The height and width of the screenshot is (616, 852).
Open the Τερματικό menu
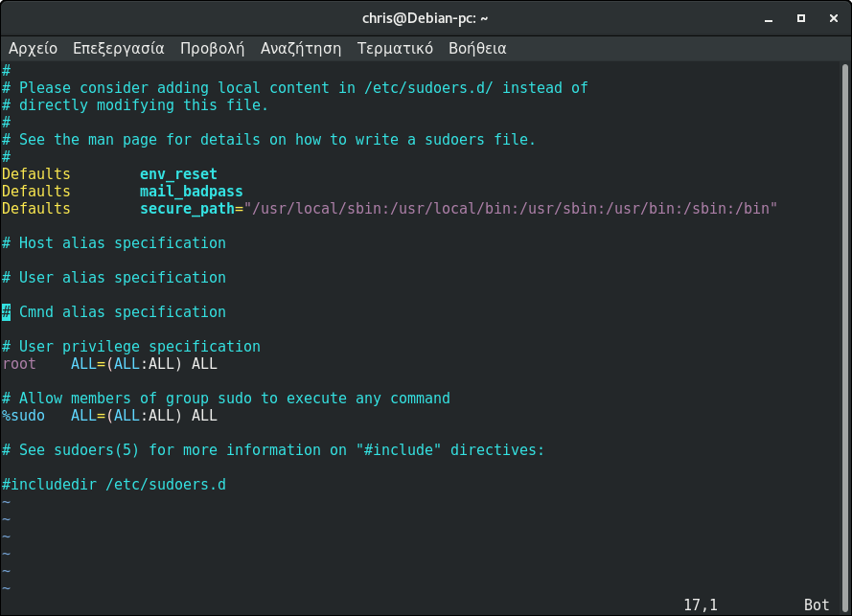398,48
